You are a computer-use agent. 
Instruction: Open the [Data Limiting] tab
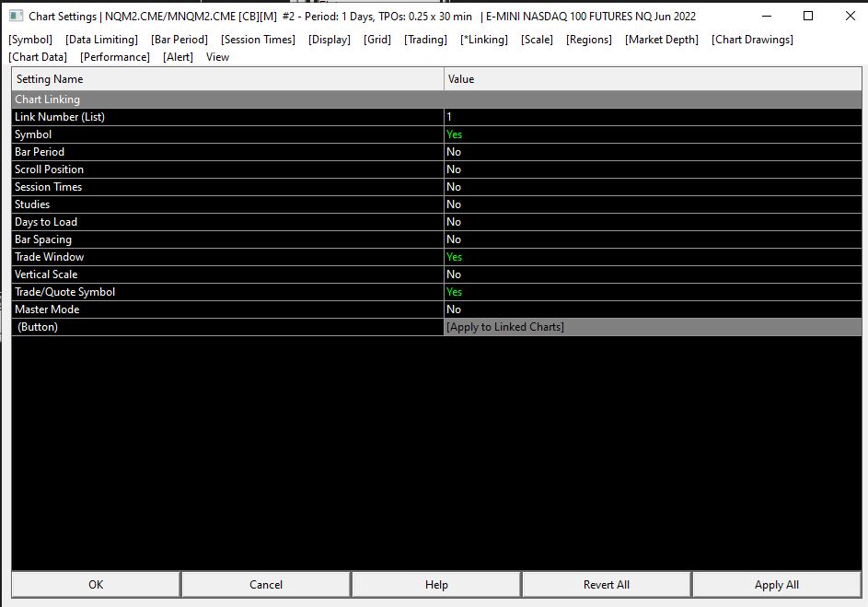tap(101, 40)
